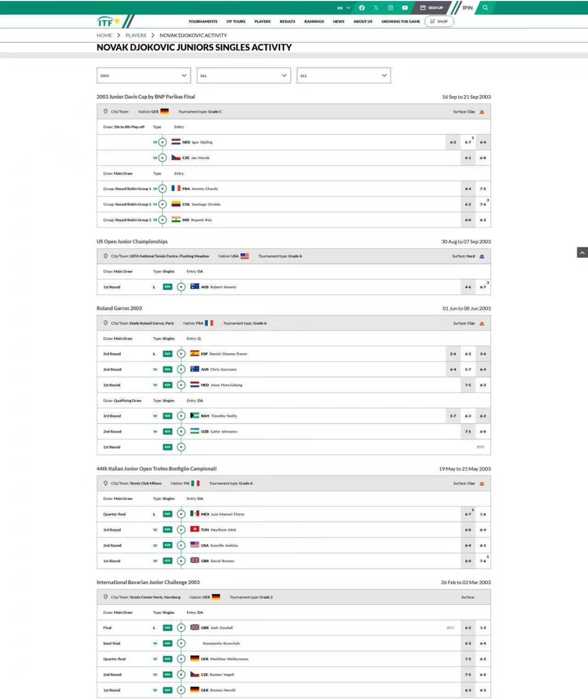The width and height of the screenshot is (588, 700).
Task: Click the 'v' circle beside Santiago Giraldo
Action: click(162, 205)
